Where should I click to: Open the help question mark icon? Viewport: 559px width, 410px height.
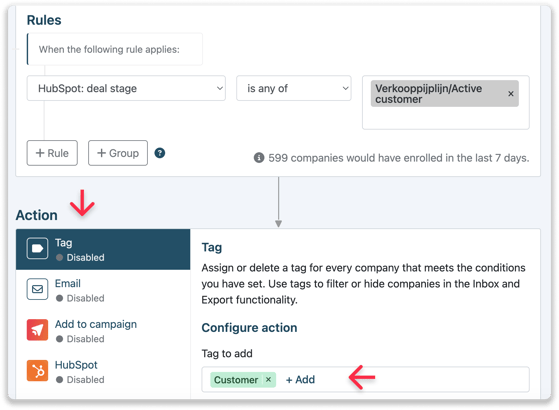(160, 153)
